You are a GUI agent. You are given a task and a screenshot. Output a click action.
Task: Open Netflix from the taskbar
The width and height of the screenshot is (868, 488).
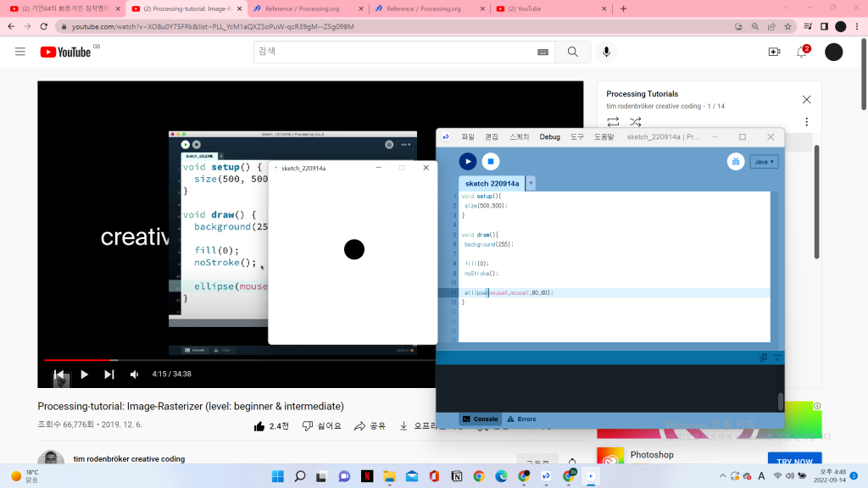(x=367, y=476)
